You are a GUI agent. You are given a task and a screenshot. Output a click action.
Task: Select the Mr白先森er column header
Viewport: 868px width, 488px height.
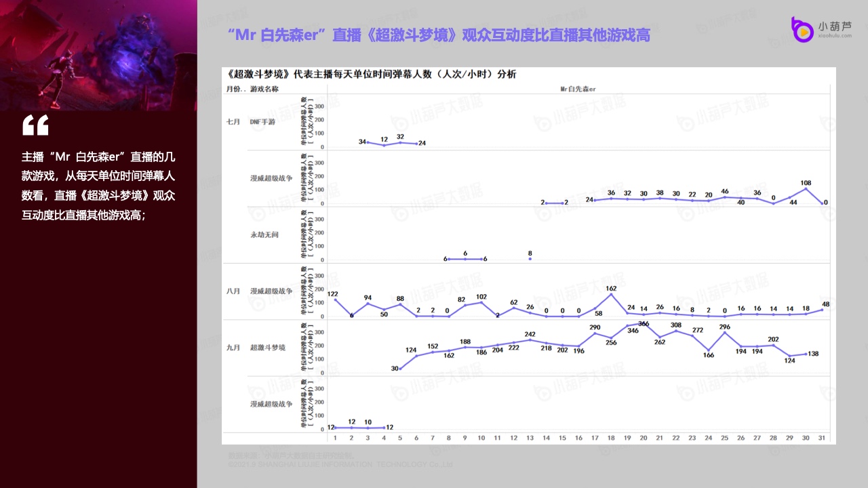tap(578, 89)
